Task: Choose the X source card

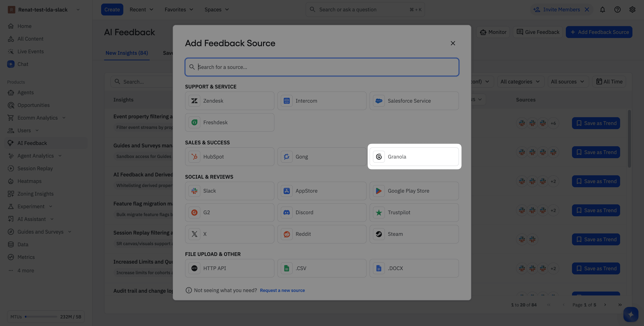Action: point(229,234)
